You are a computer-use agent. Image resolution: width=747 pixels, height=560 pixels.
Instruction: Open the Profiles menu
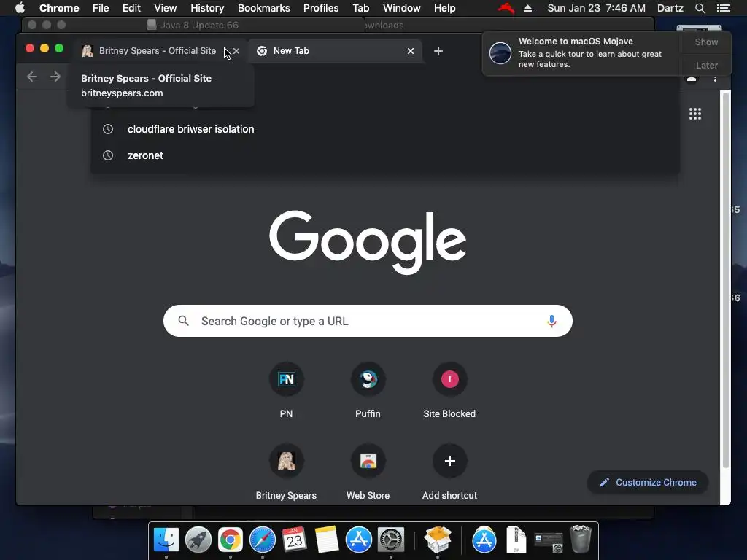321,8
